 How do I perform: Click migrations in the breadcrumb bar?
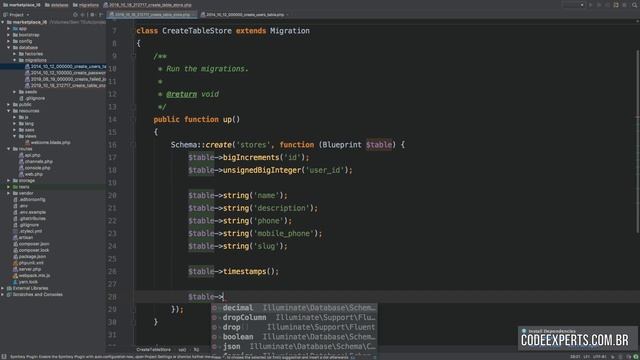pyautogui.click(x=86, y=5)
